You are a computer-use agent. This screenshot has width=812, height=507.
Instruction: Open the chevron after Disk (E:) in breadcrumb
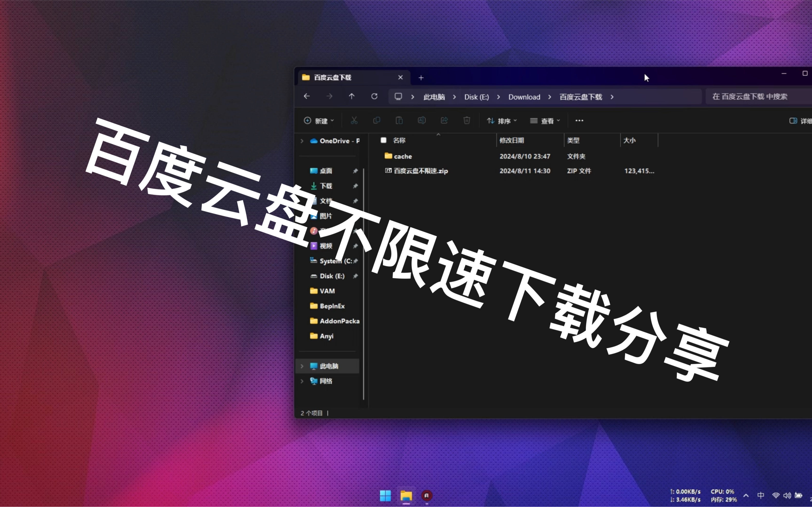coord(498,97)
